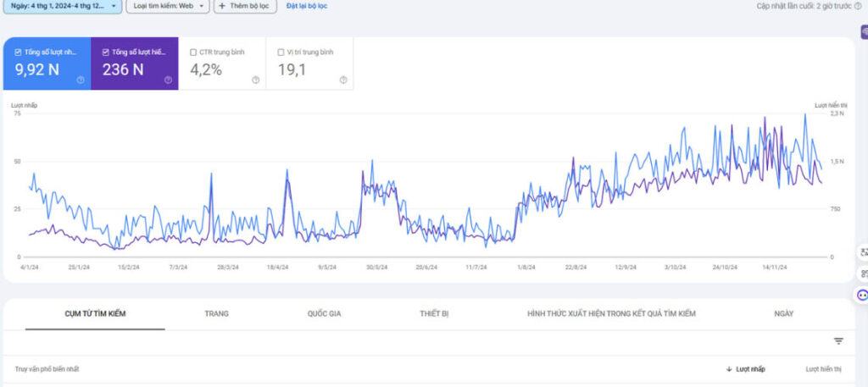Click help icon on total impressions card
868x387 pixels.
coord(168,80)
